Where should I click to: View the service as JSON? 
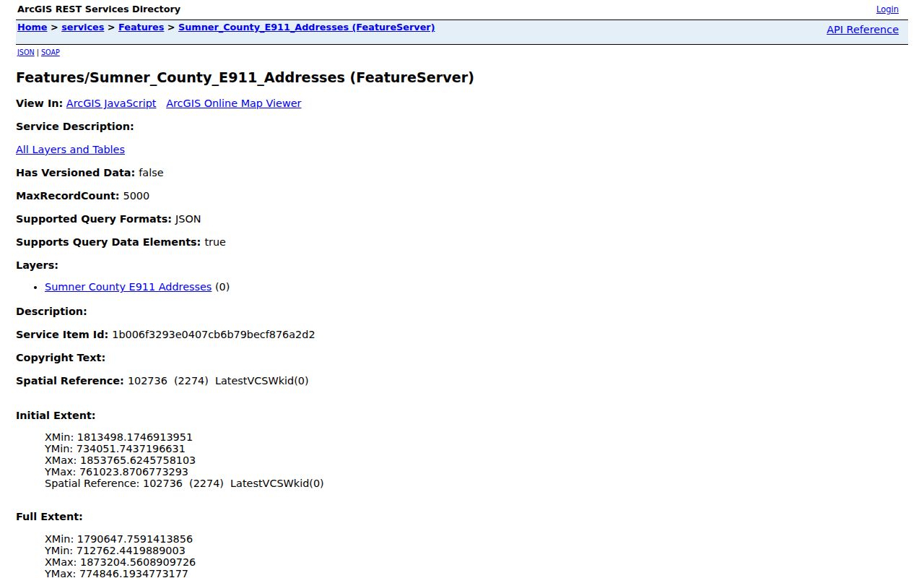pos(25,52)
